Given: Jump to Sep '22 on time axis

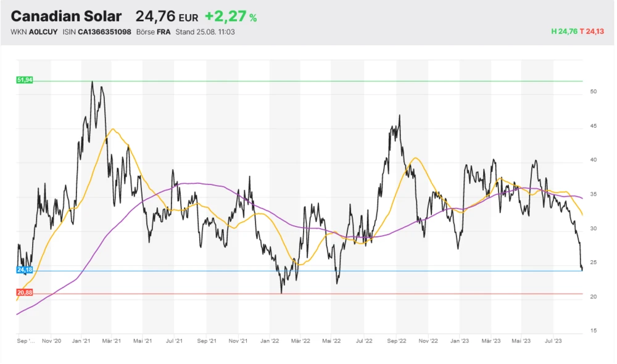Looking at the screenshot, I should (x=396, y=340).
